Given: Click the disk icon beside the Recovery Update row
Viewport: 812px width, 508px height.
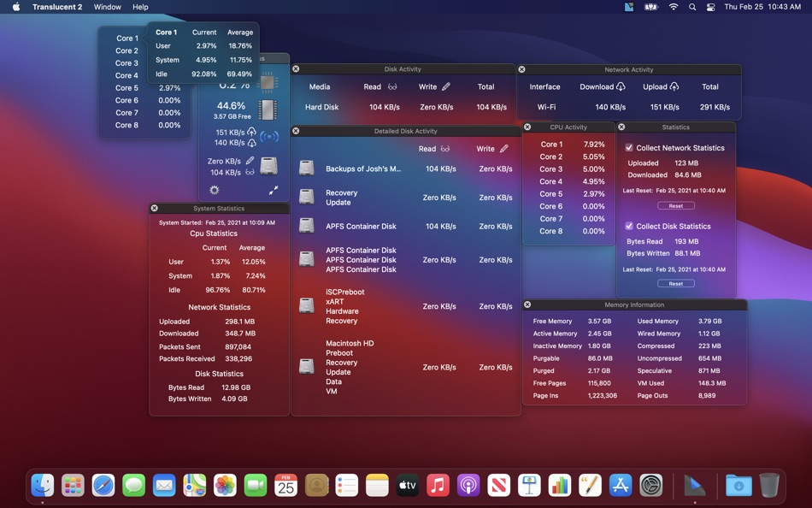Looking at the screenshot, I should (x=307, y=197).
